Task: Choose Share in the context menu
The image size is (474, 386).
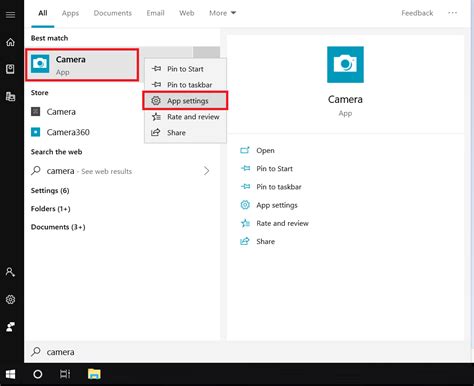Action: [x=185, y=133]
